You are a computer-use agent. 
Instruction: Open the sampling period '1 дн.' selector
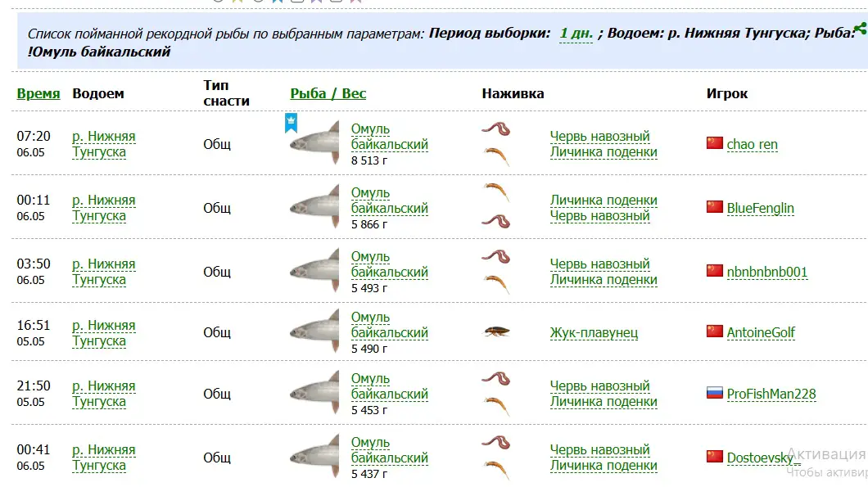[576, 34]
